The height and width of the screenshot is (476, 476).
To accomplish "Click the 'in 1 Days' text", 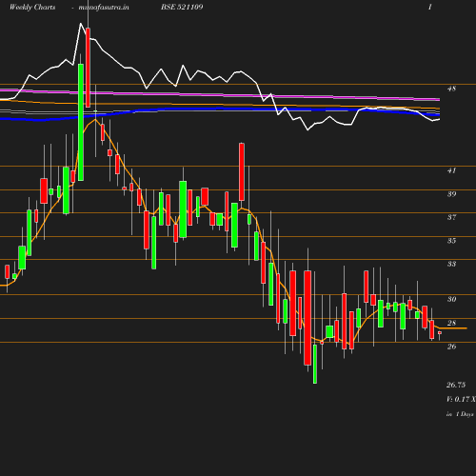I will point(460,414).
